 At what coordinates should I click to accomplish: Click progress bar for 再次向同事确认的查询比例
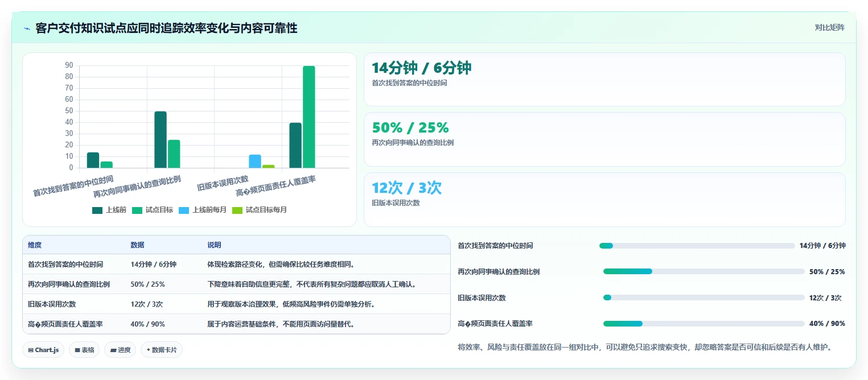click(x=704, y=271)
